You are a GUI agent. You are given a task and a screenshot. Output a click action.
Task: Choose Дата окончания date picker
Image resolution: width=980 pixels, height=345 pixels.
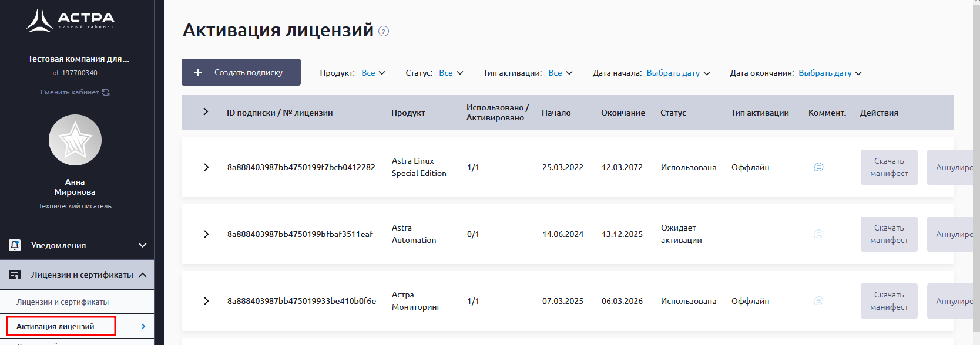pyautogui.click(x=830, y=73)
